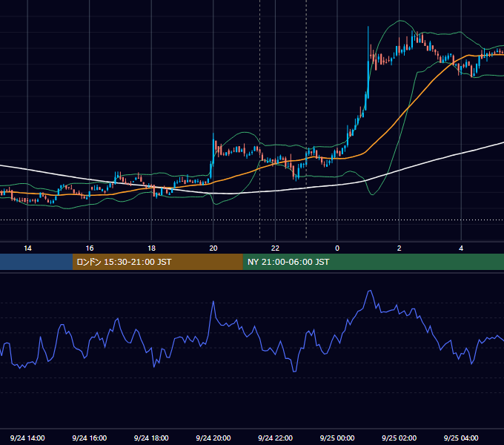
Task: Click the 22 hour axis label
Action: click(x=275, y=248)
